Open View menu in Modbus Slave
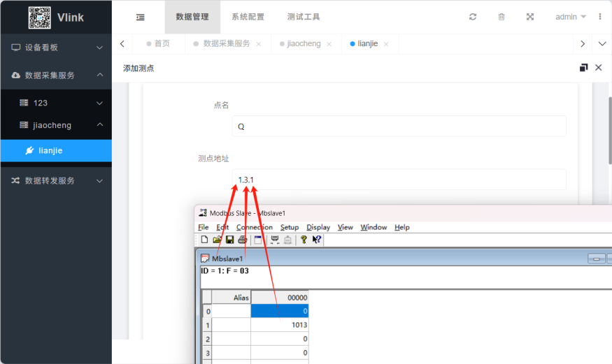This screenshot has width=612, height=364. pos(345,227)
